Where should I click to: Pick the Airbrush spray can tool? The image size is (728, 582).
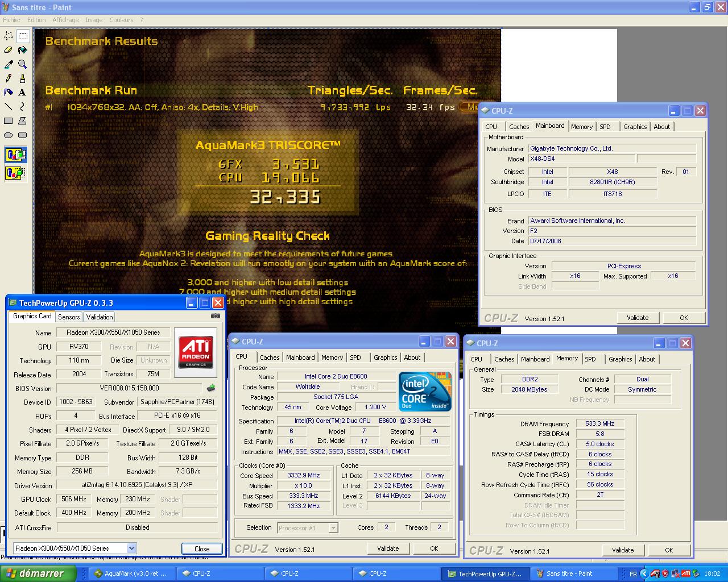click(x=9, y=92)
